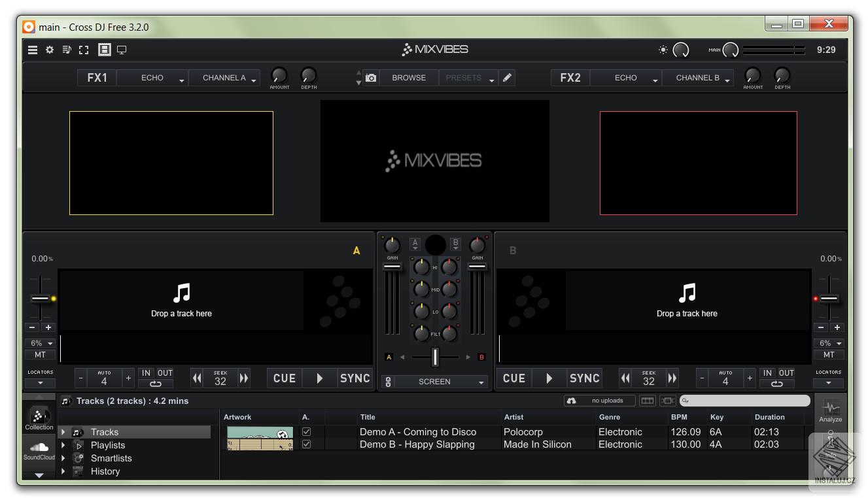Open the settings gear icon
Screen dimensions: 868x498
pos(49,49)
